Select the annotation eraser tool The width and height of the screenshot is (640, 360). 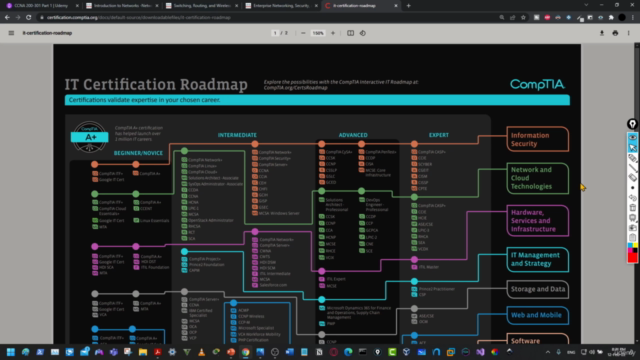click(x=632, y=178)
